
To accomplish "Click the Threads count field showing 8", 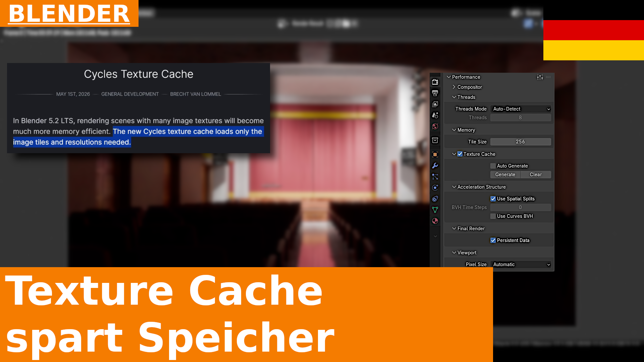I will click(x=521, y=118).
